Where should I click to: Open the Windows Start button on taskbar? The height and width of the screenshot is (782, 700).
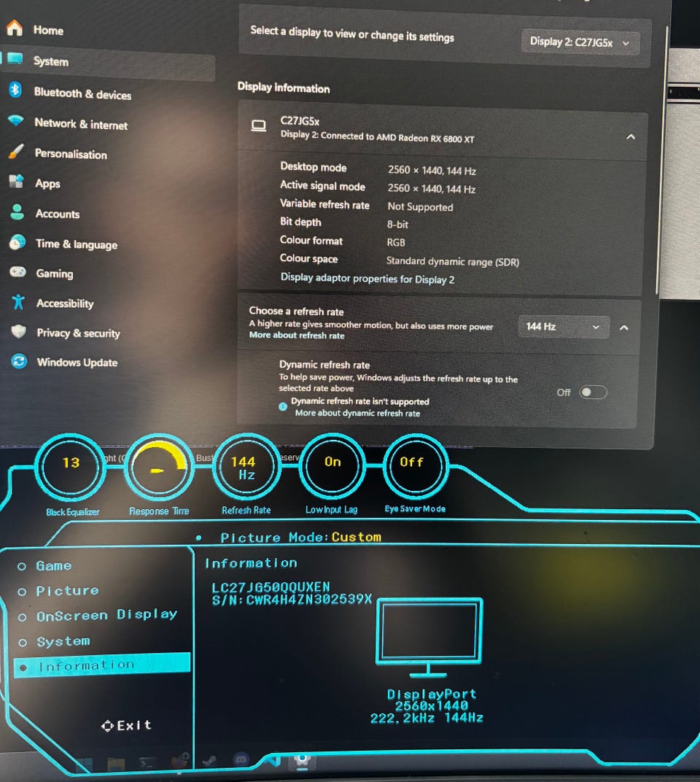click(x=84, y=765)
